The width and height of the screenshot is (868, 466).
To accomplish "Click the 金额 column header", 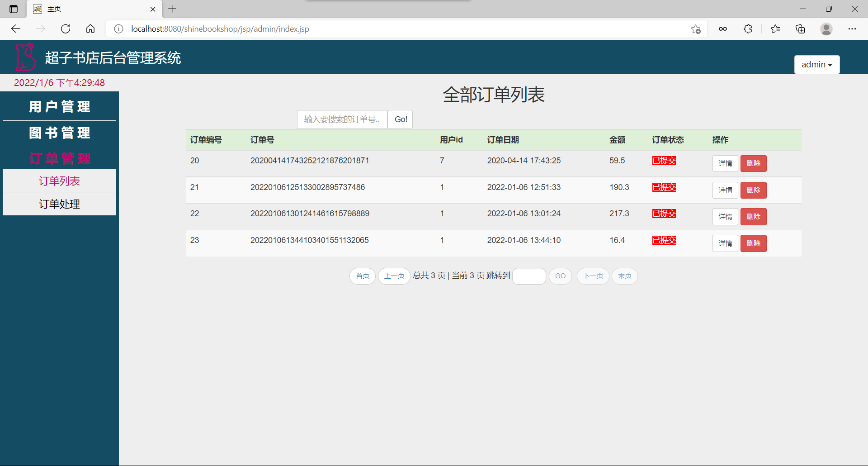I will point(617,140).
